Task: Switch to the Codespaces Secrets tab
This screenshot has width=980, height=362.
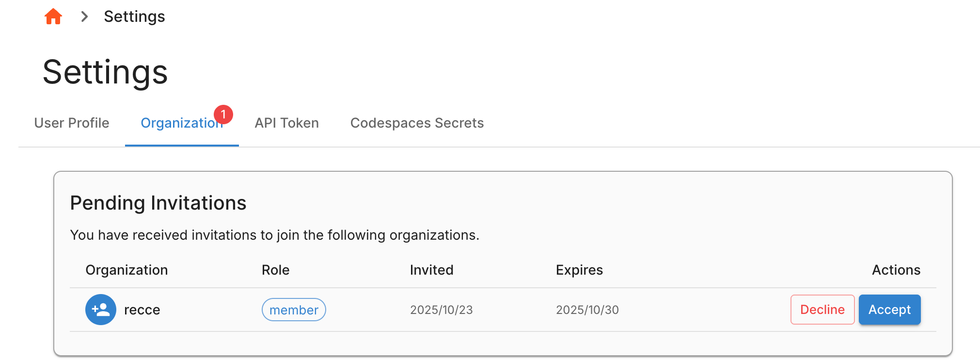Action: pos(417,123)
